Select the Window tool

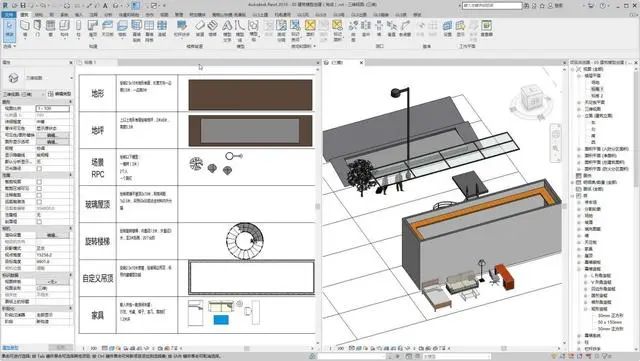(x=50, y=29)
